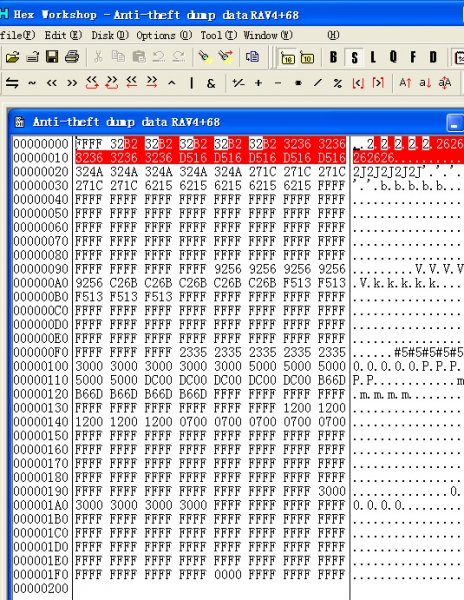Image resolution: width=464 pixels, height=600 pixels.
Task: Apply the AND (&) operation
Action: tap(211, 83)
